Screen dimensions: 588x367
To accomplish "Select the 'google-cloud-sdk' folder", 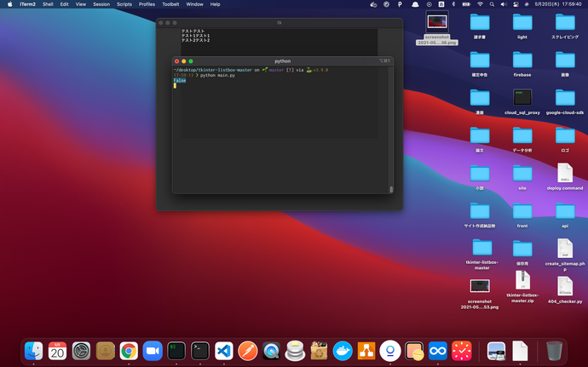I will coord(565,101).
